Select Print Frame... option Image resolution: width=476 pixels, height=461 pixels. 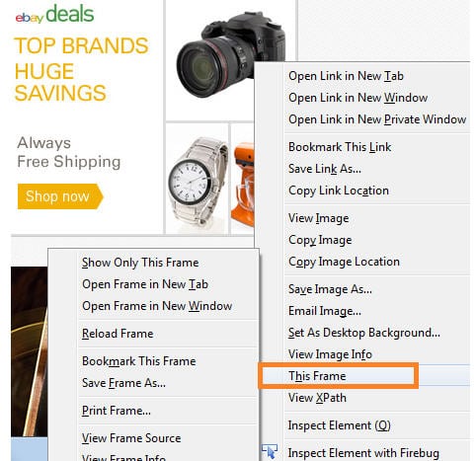117,411
